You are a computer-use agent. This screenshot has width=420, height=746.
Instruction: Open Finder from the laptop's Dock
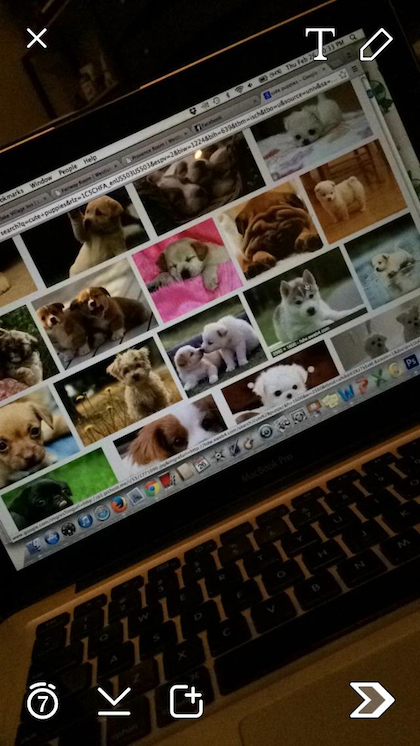[34, 548]
